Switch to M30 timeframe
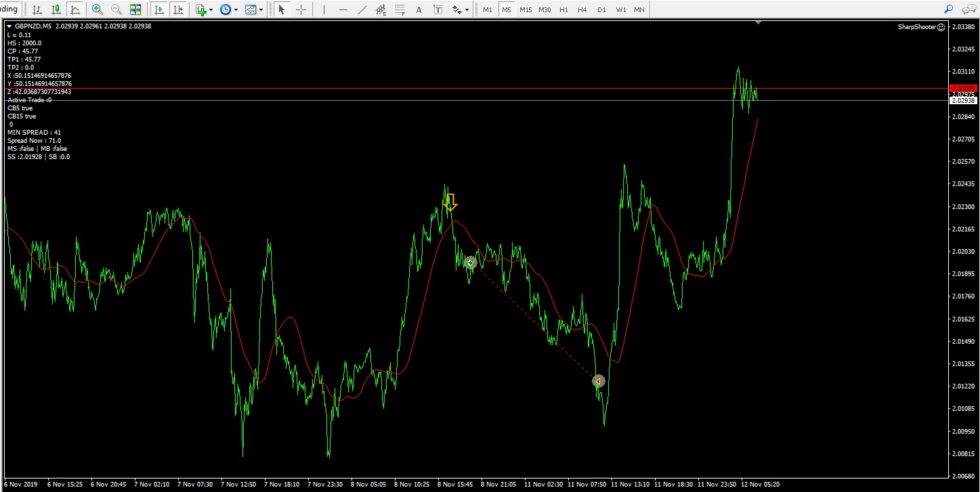Viewport: 980px width, 492px height. [x=545, y=9]
